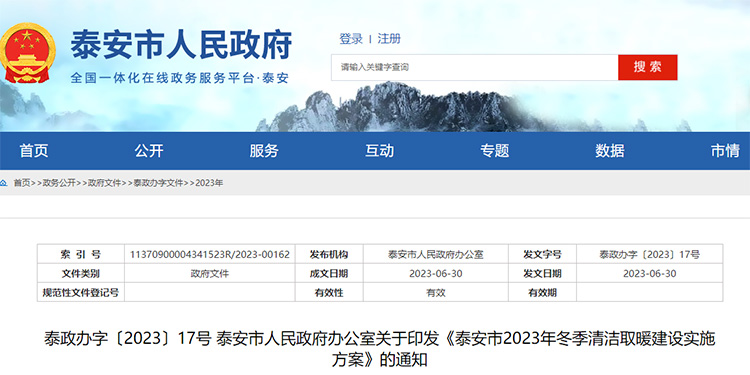This screenshot has width=750, height=375.
Task: Open the 数据 navigation item
Action: (610, 151)
